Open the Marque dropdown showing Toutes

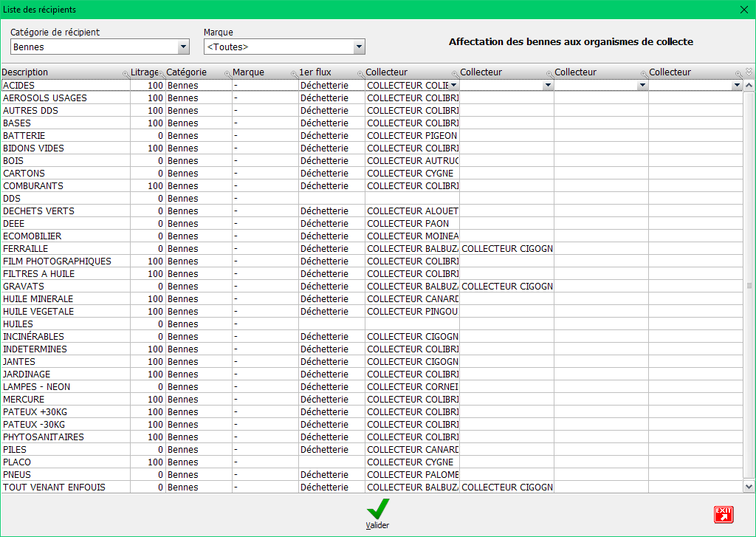coord(359,47)
